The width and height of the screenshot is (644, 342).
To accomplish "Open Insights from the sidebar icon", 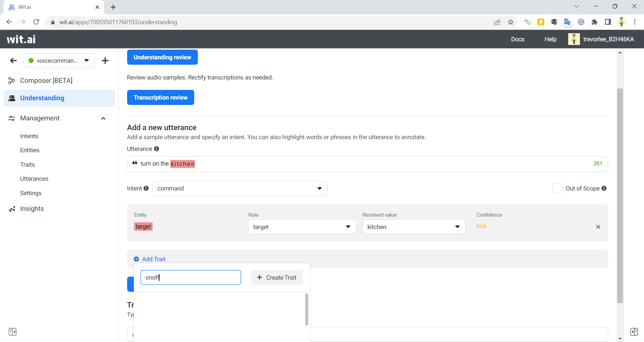I will (x=11, y=209).
